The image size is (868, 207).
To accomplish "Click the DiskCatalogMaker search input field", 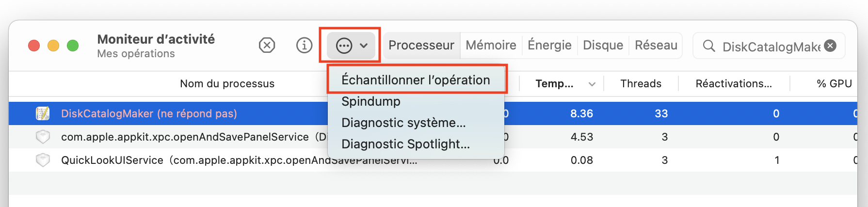I will point(771,46).
